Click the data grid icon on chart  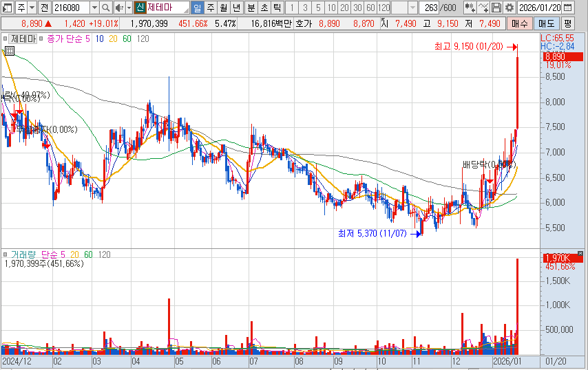click(x=10, y=51)
